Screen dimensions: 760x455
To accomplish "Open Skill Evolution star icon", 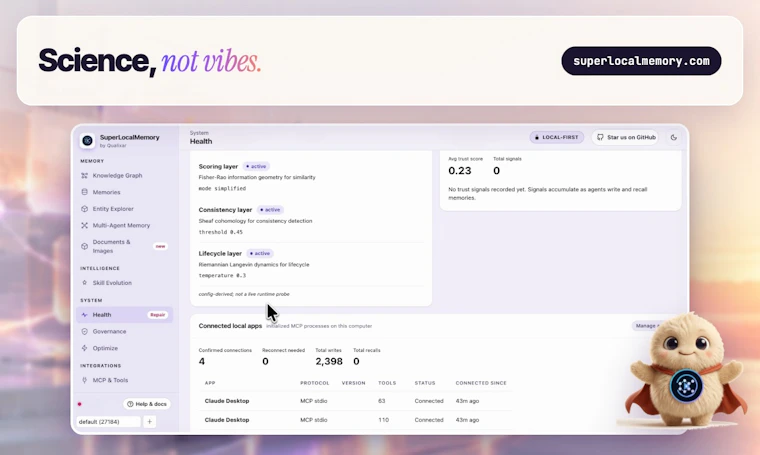I will click(x=84, y=282).
